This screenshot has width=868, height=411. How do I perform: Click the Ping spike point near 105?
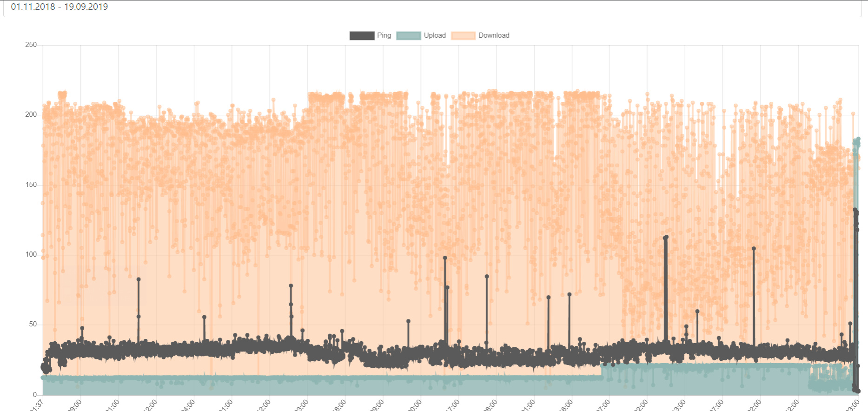click(754, 249)
